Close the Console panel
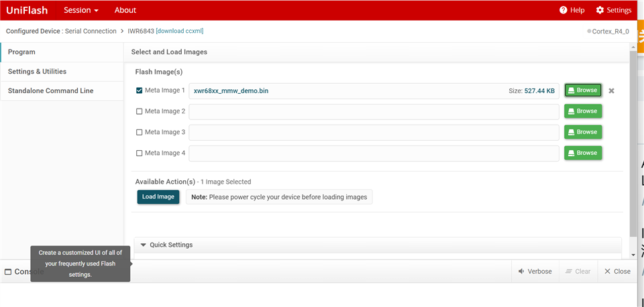The height and width of the screenshot is (307, 644). [x=617, y=271]
